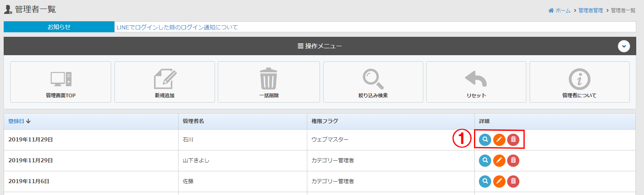This screenshot has height=195, width=644.
Task: Delete the 佐藤 administrator row
Action: pos(513,181)
